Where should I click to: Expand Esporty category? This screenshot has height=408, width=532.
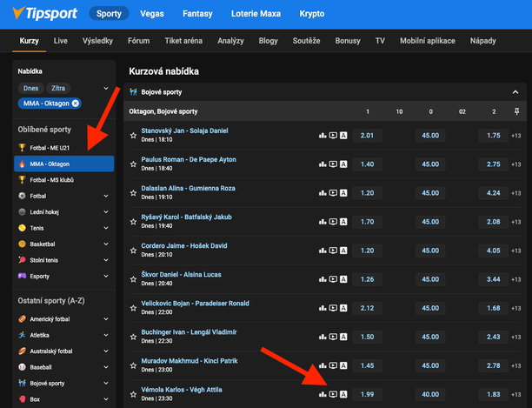pos(106,276)
